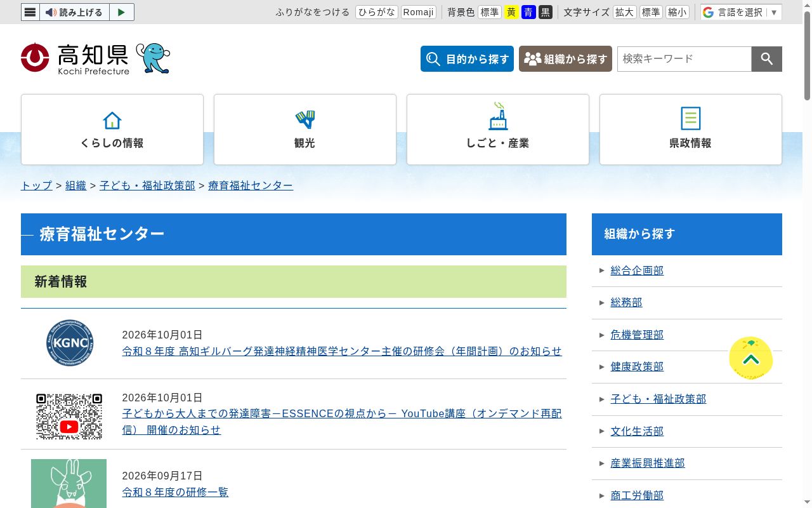Image resolution: width=812 pixels, height=508 pixels.
Task: Open 産業振興推進部 in sidebar
Action: pyautogui.click(x=648, y=464)
